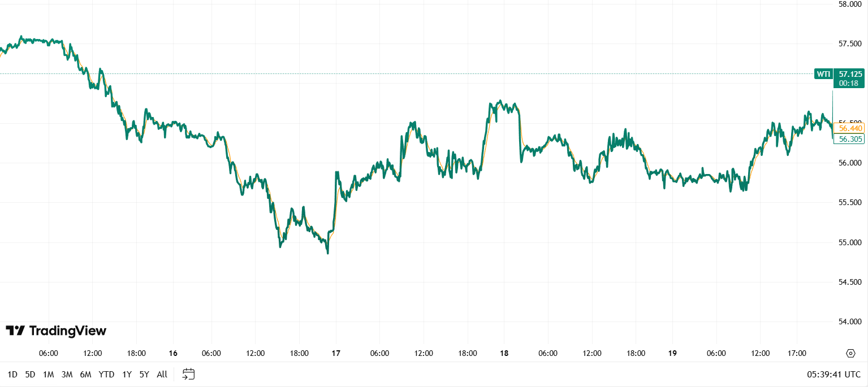Viewport: 868px width, 387px height.
Task: Click the 55.000 price scale label
Action: point(850,242)
